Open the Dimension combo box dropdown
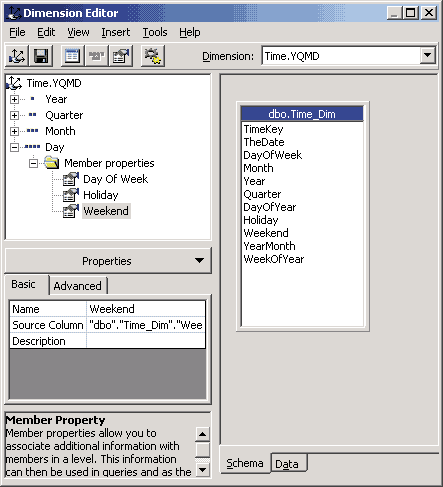 click(x=428, y=55)
